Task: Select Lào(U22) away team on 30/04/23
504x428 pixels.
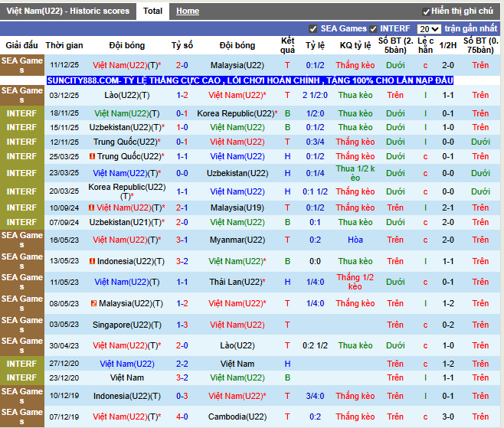Action: click(x=237, y=345)
